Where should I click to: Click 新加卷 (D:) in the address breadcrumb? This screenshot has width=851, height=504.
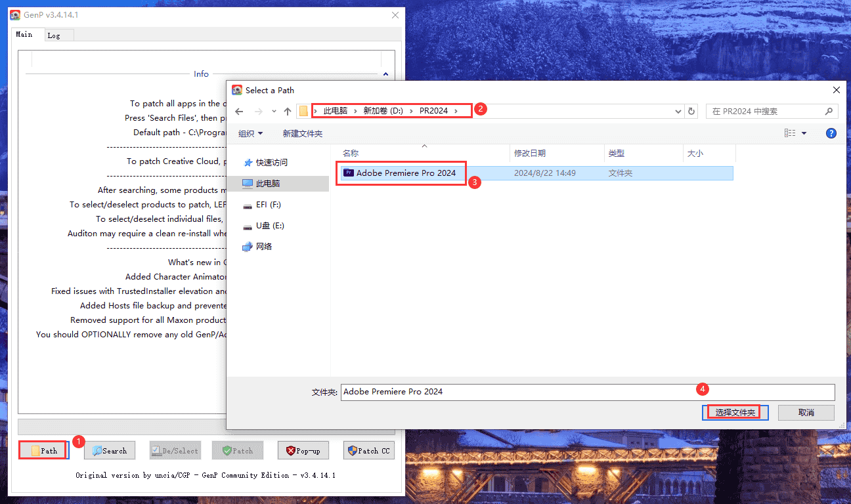tap(383, 111)
